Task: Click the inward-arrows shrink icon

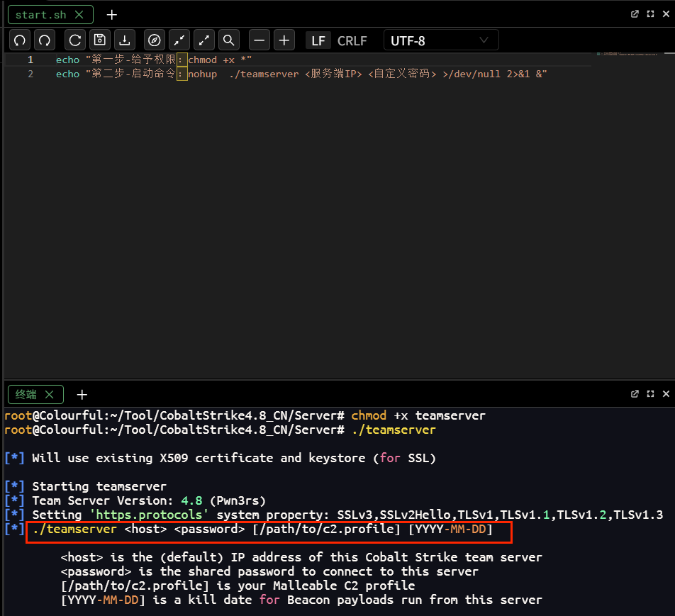Action: (x=179, y=40)
